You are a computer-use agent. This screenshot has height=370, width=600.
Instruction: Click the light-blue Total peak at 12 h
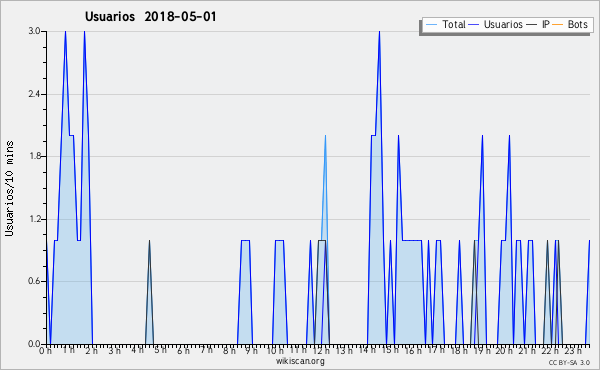pyautogui.click(x=325, y=135)
